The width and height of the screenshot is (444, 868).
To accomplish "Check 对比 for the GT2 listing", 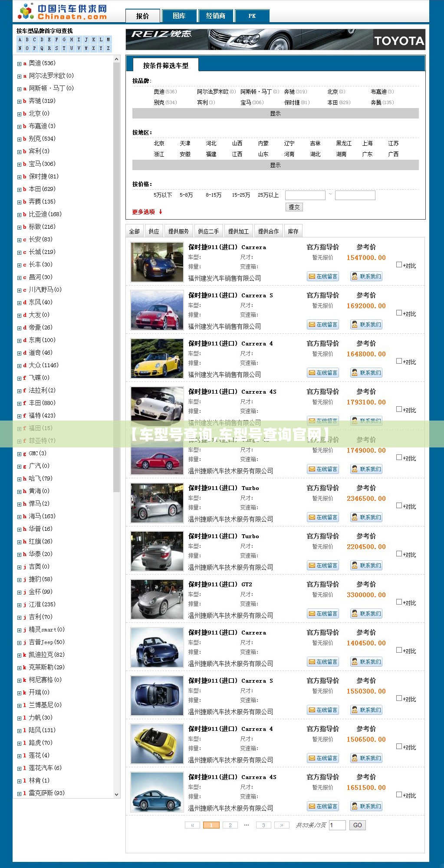I will pyautogui.click(x=399, y=602).
